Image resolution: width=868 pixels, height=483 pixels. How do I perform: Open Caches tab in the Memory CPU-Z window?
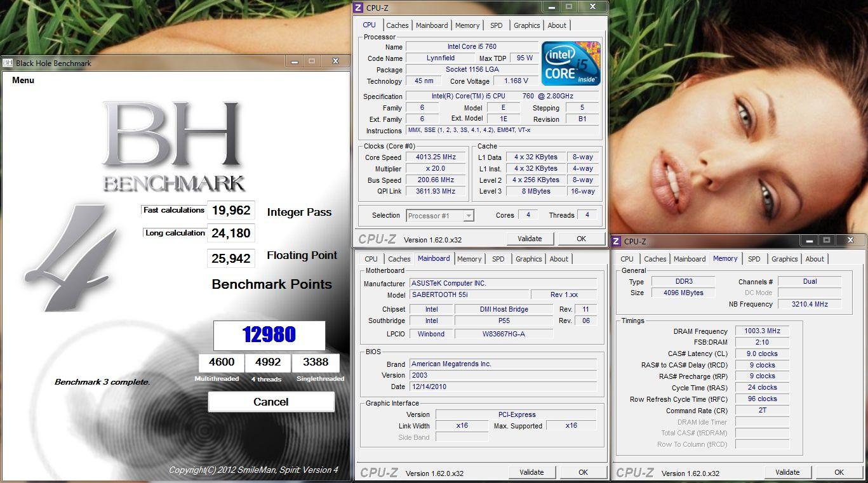click(x=655, y=259)
